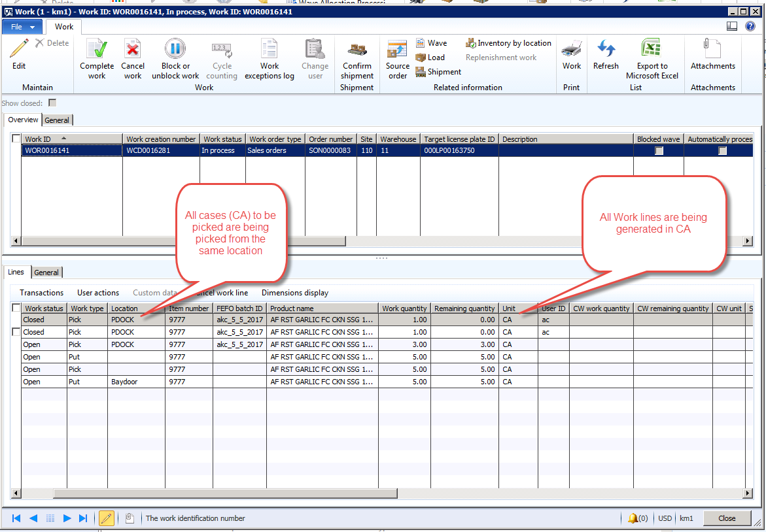Open the File dropdown menu
This screenshot has height=532, width=766.
23,27
